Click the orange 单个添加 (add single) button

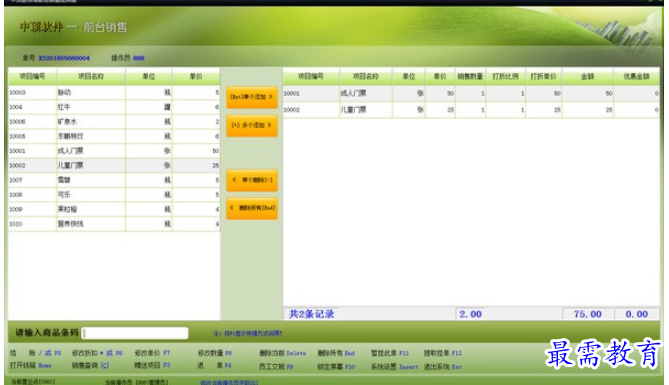point(252,97)
